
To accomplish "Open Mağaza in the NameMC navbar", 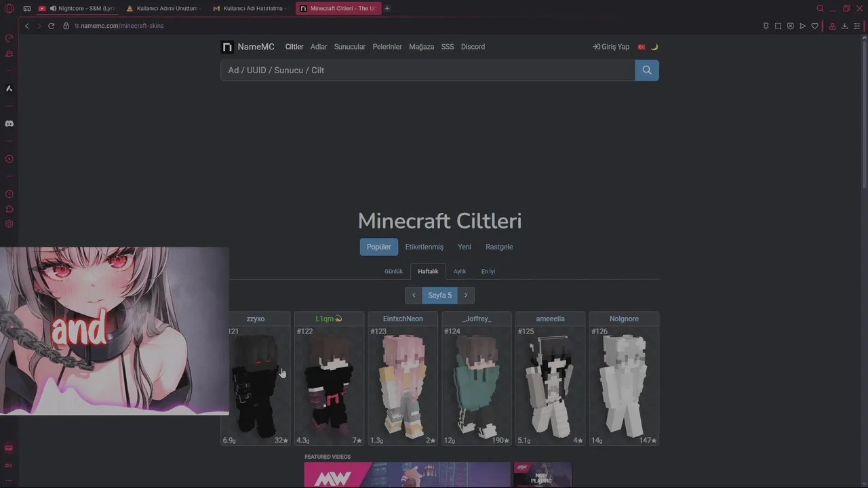I will (x=422, y=47).
